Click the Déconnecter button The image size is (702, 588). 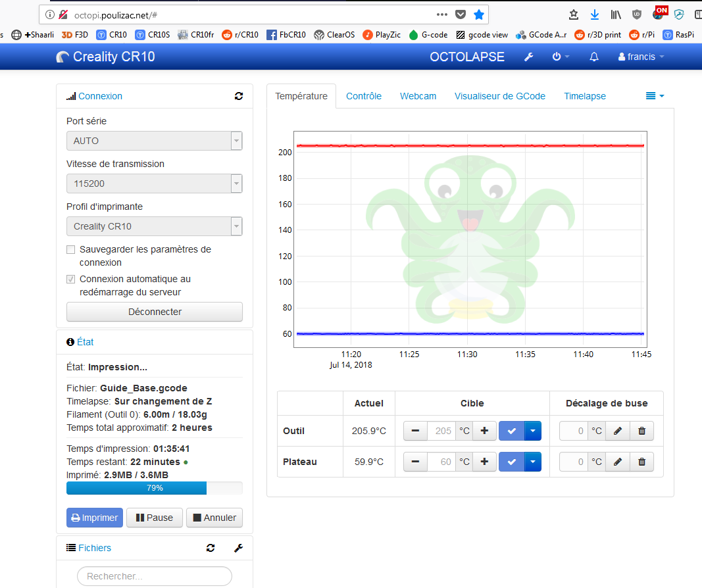coord(155,312)
